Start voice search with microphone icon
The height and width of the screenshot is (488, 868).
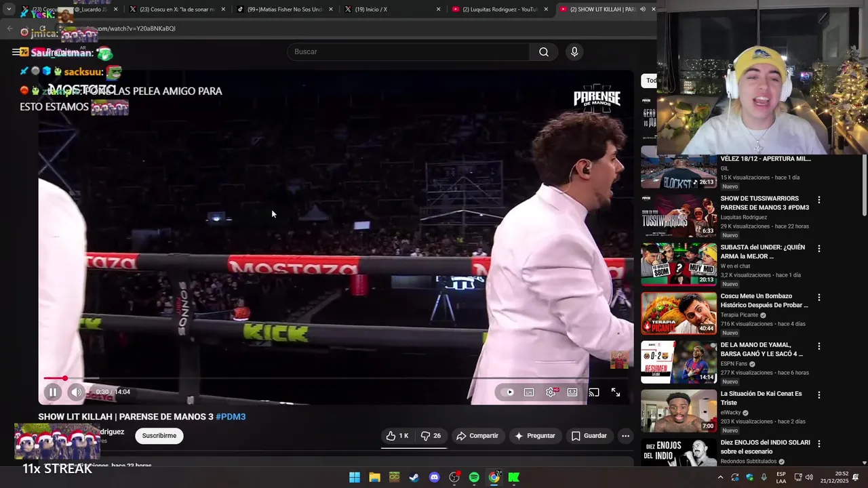pos(574,52)
